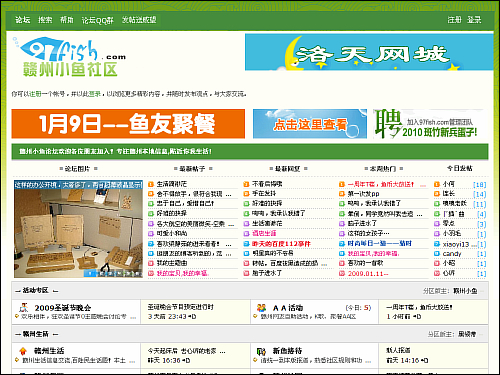Open the post 手在发抖
The width and height of the screenshot is (500, 375).
click(x=264, y=194)
